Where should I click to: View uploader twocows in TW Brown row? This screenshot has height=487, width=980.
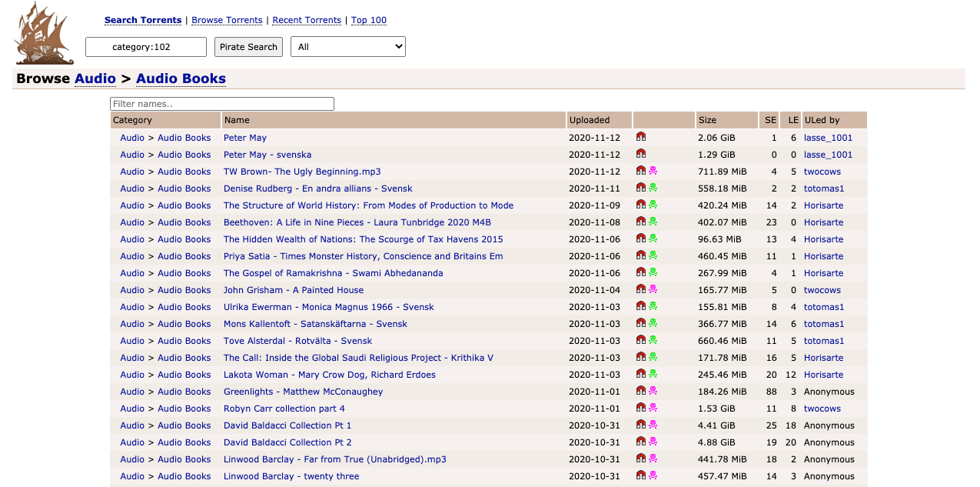[822, 172]
